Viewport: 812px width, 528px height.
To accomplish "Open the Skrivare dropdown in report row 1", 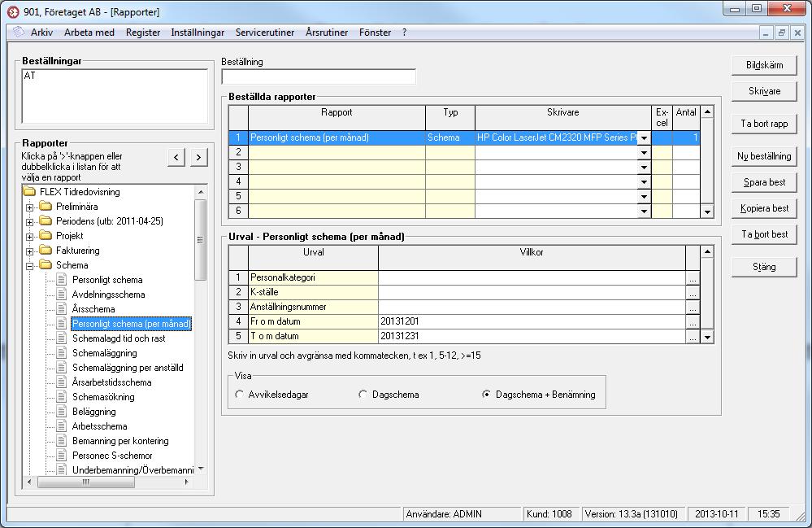I will pos(645,137).
